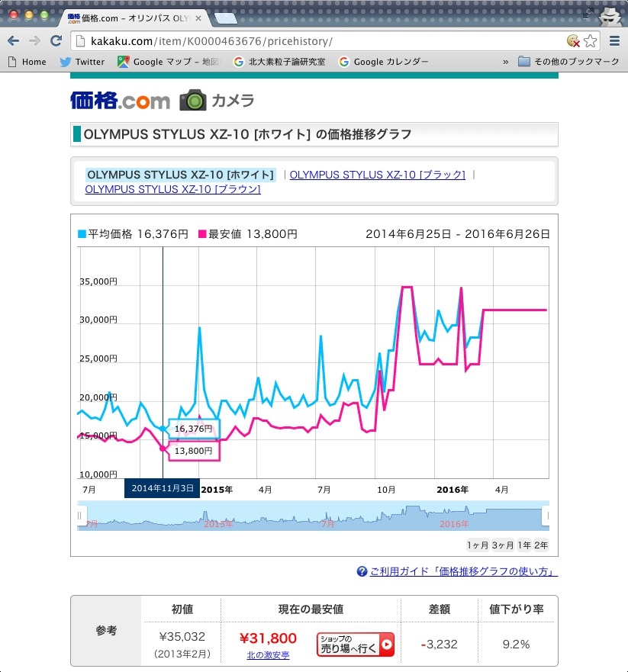Set chart range to 3ヶ月
The height and width of the screenshot is (672, 628).
[503, 545]
